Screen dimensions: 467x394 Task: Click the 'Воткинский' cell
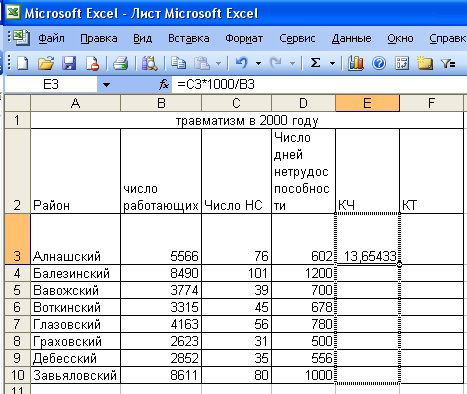(x=75, y=307)
